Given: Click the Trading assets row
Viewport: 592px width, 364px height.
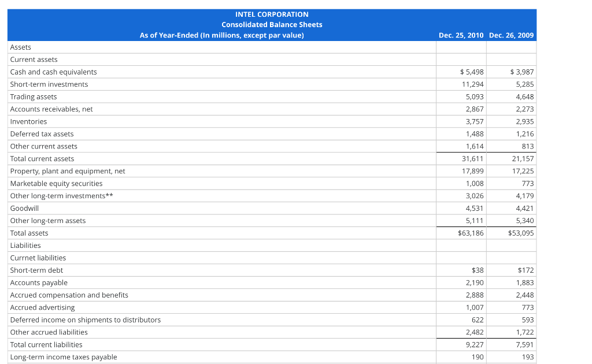Looking at the screenshot, I should point(34,96).
